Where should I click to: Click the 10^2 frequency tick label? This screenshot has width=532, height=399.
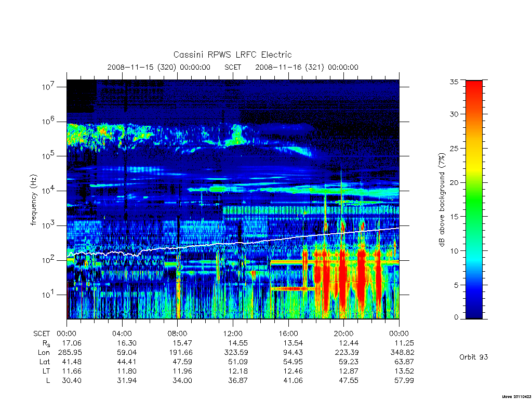coord(48,259)
